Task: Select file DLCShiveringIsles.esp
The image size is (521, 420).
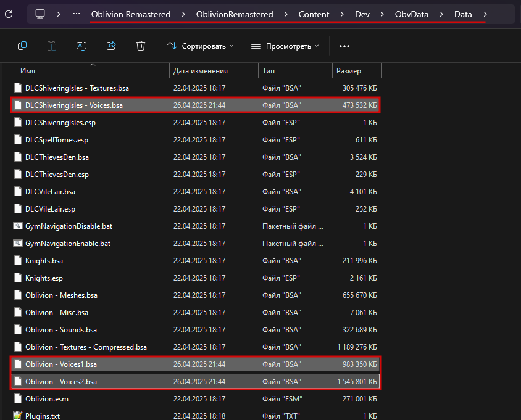Action: click(x=195, y=123)
